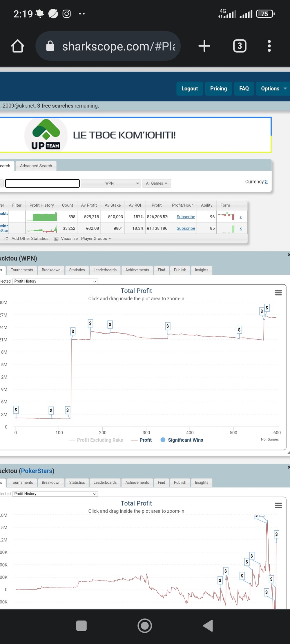This screenshot has height=644, width=290.
Task: Open the browser three-dot menu
Action: [269, 46]
